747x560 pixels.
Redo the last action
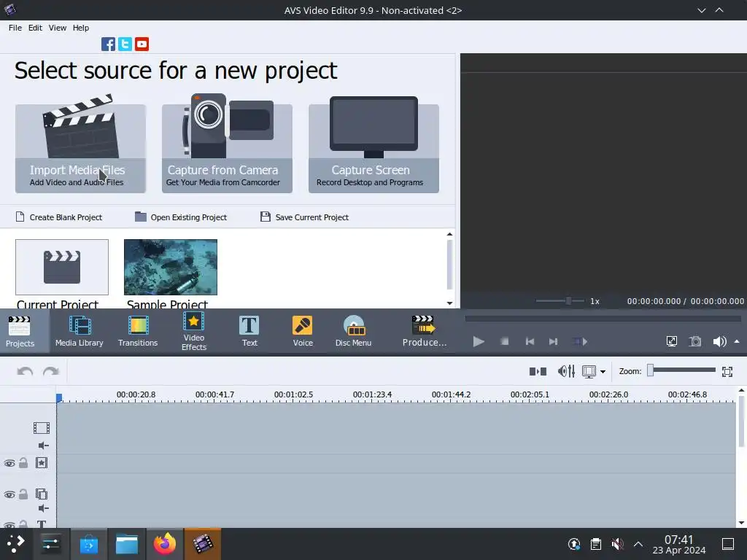point(50,371)
